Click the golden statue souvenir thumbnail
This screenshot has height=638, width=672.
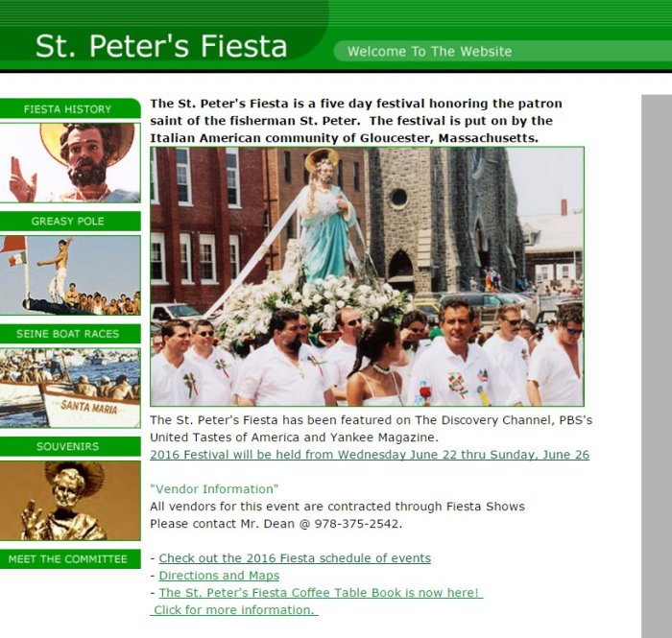[70, 501]
